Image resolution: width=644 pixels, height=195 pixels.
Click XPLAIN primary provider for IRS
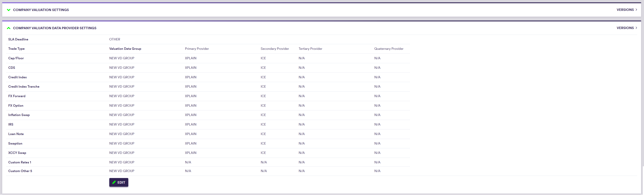[x=191, y=124]
